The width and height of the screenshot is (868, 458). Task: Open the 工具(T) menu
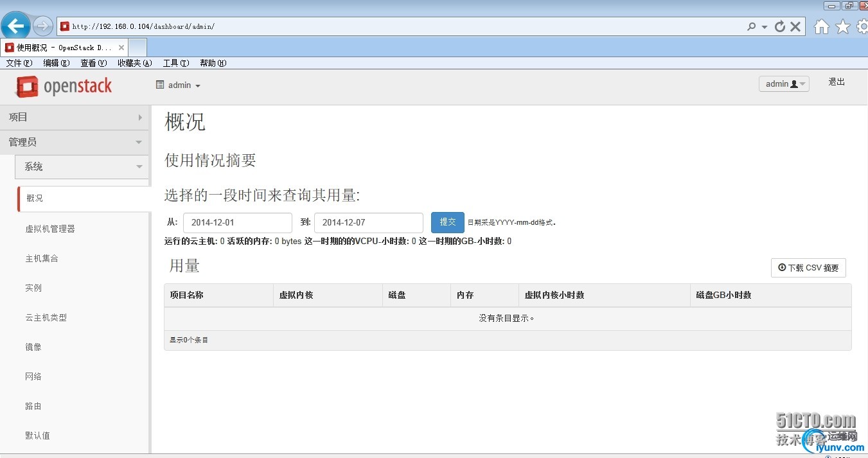coord(175,63)
